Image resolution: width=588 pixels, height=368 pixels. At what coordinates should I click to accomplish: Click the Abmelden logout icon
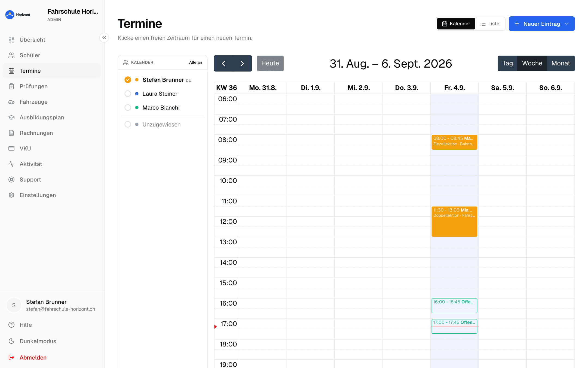point(11,357)
